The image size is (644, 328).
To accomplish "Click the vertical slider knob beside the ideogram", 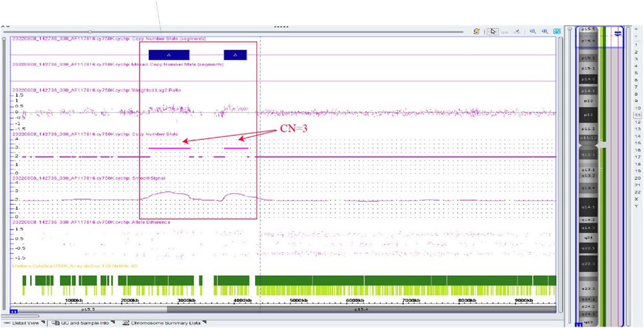I will coord(569,29).
